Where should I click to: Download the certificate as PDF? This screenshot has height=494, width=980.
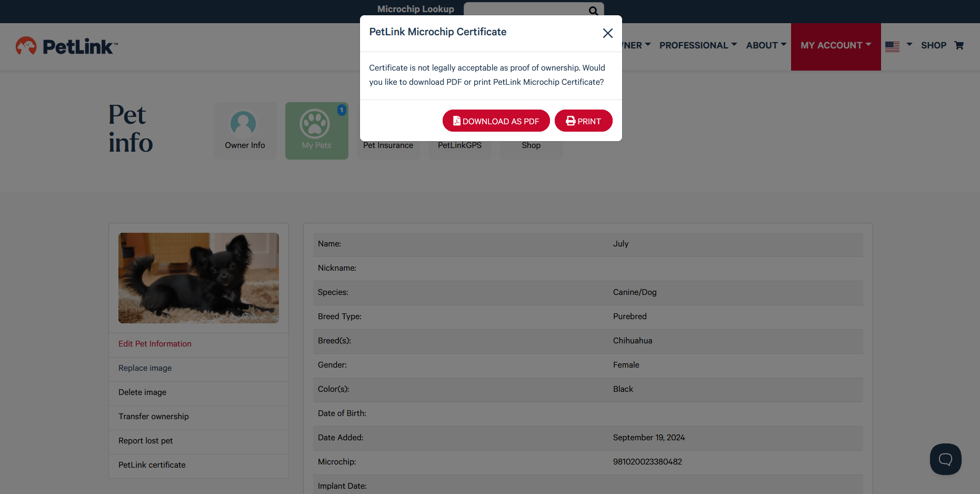(x=496, y=121)
